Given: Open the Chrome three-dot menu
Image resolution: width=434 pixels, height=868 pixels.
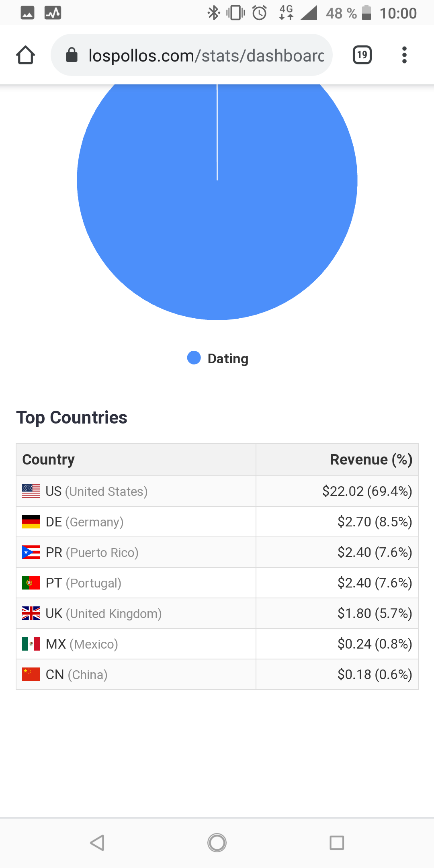Looking at the screenshot, I should click(x=404, y=55).
